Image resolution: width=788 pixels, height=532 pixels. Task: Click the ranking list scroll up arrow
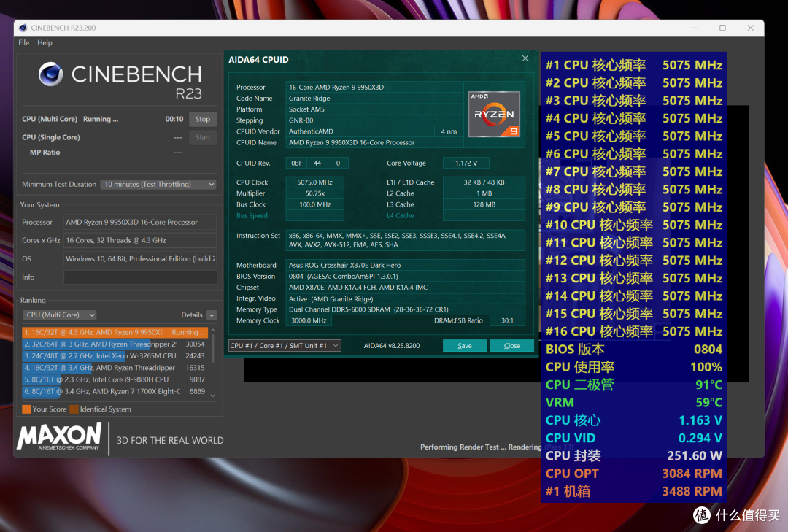(x=212, y=331)
